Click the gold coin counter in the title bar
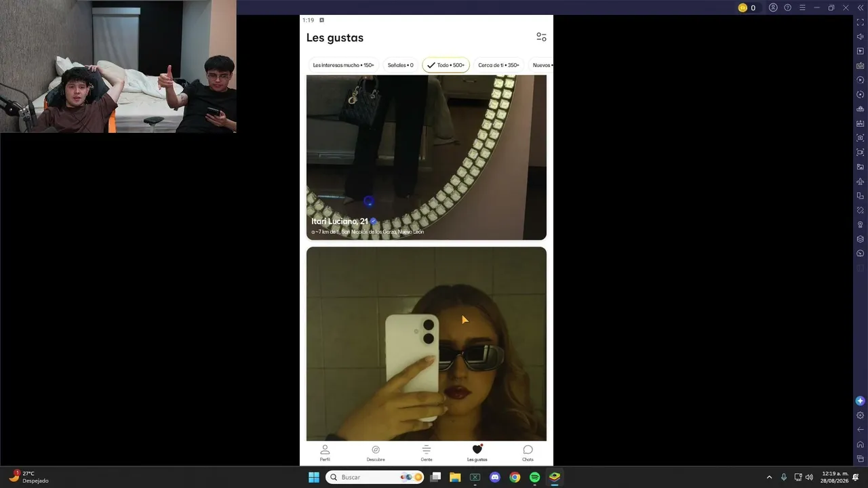Viewport: 868px width, 488px height. 747,7
